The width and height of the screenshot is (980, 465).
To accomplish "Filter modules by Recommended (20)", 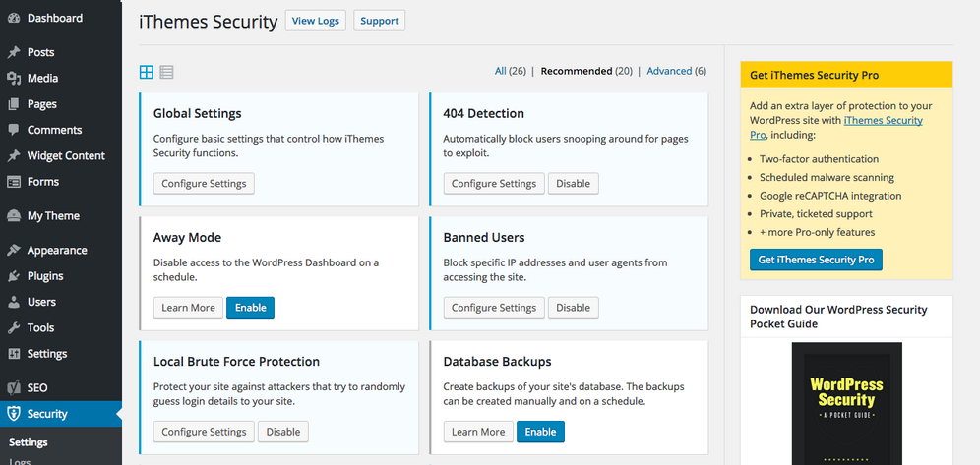I will click(x=586, y=71).
